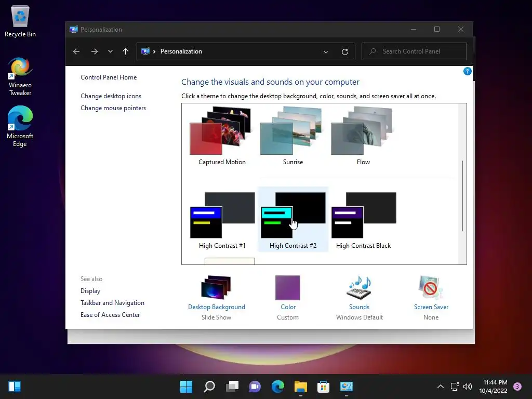Open network status tray icon

click(x=455, y=387)
